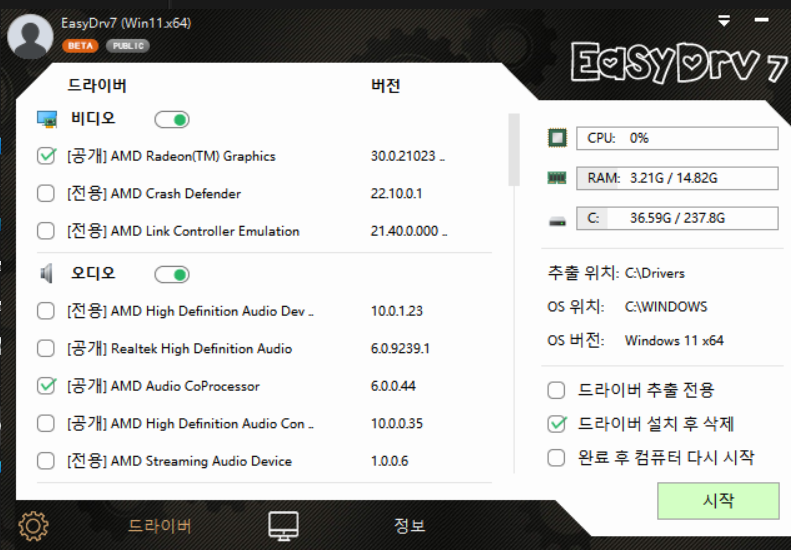The width and height of the screenshot is (791, 550).
Task: Click the video category monitor icon
Action: pyautogui.click(x=47, y=120)
